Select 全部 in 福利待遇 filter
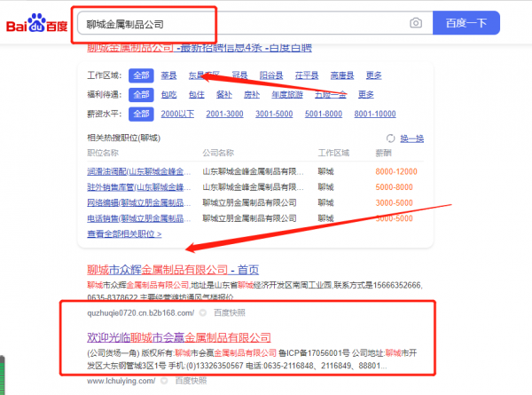This screenshot has width=532, height=395. click(x=140, y=94)
